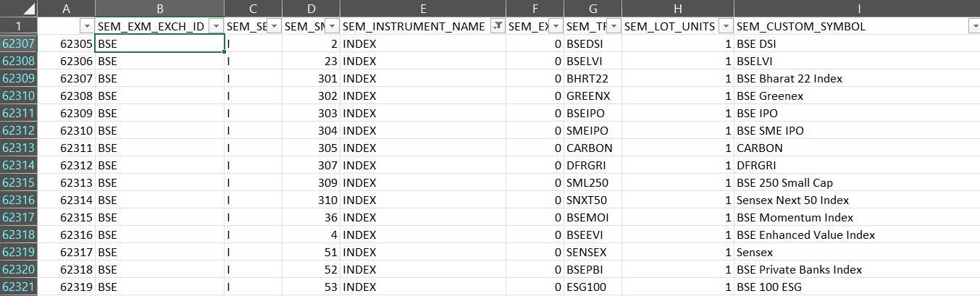Select the SENSEX cell in column G

[x=587, y=252]
